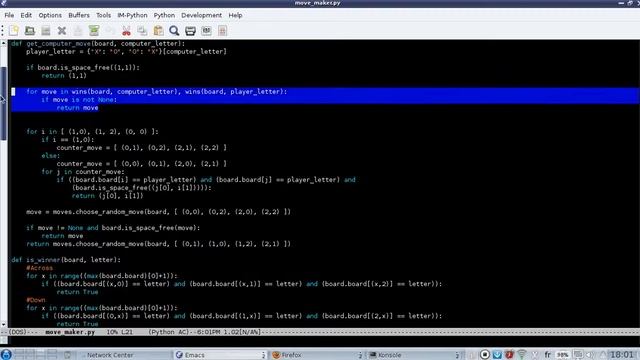Open the File menu

[x=9, y=15]
